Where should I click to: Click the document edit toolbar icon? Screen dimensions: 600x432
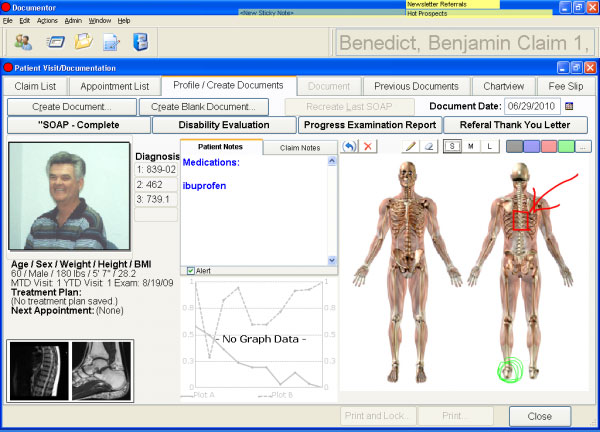(x=111, y=42)
